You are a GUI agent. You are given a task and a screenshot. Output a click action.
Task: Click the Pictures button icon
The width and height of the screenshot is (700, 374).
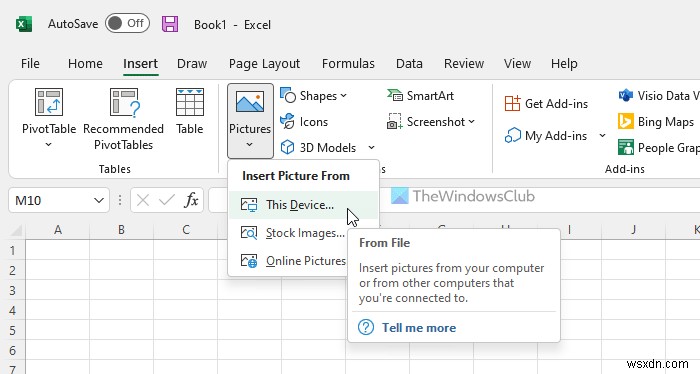250,102
